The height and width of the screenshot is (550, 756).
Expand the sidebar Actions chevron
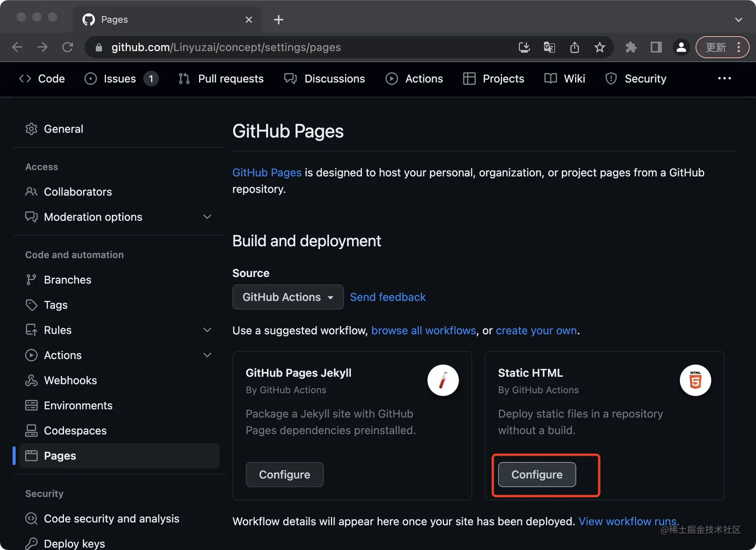(207, 355)
